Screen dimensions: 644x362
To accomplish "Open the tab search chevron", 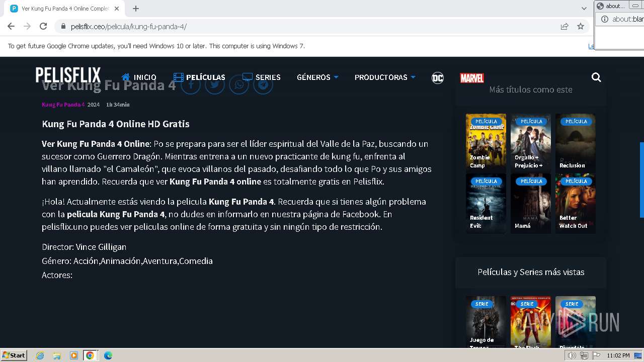I will click(584, 9).
